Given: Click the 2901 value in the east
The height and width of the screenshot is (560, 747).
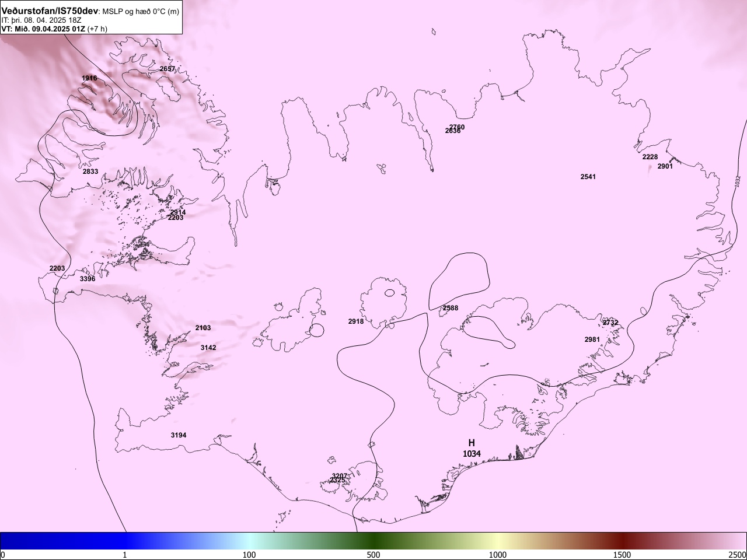Looking at the screenshot, I should click(x=665, y=166).
